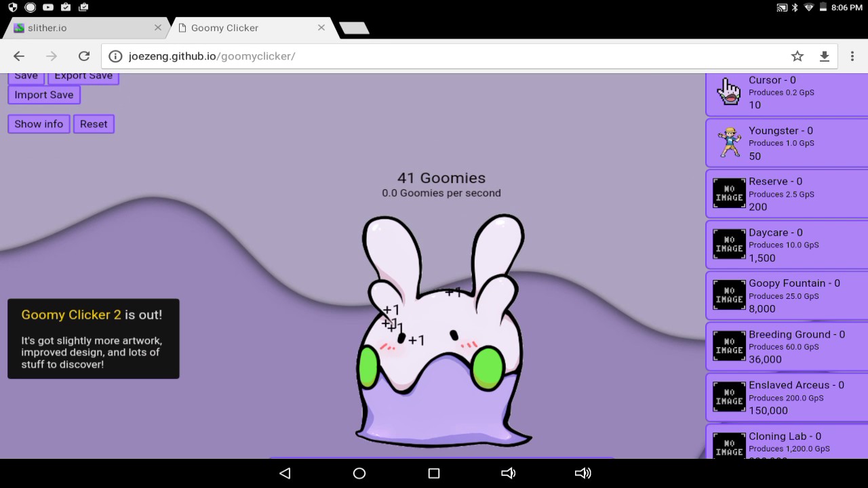Tap the Android recent apps square button
This screenshot has width=868, height=488.
pyautogui.click(x=434, y=473)
